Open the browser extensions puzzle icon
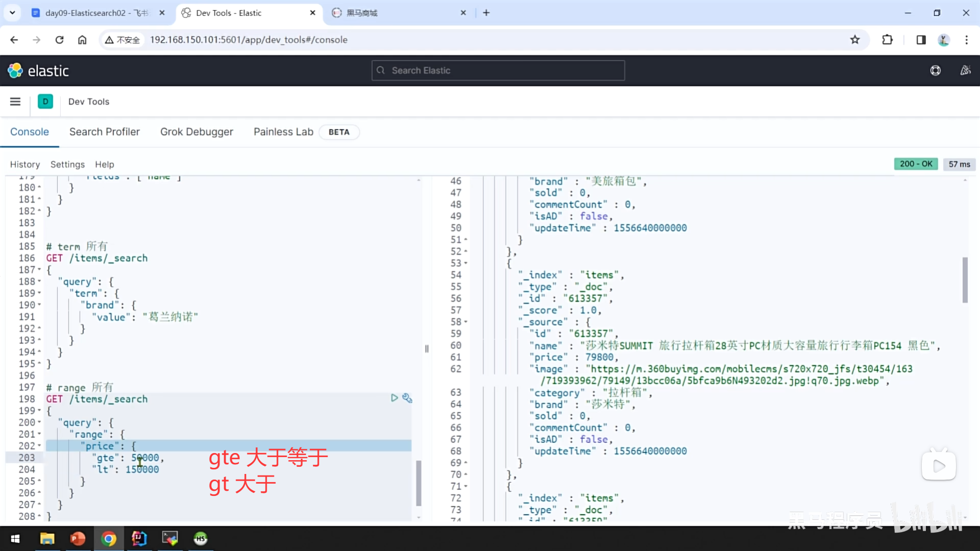Screen dimensions: 980x551 (x=888, y=40)
